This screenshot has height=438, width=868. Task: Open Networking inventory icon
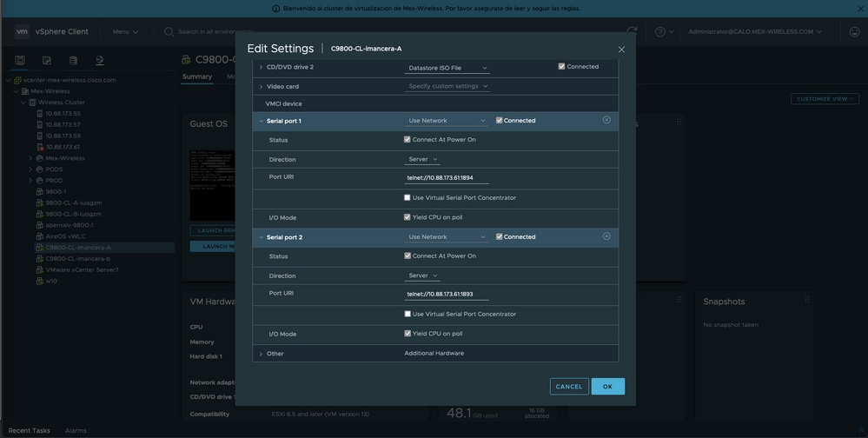[x=100, y=60]
